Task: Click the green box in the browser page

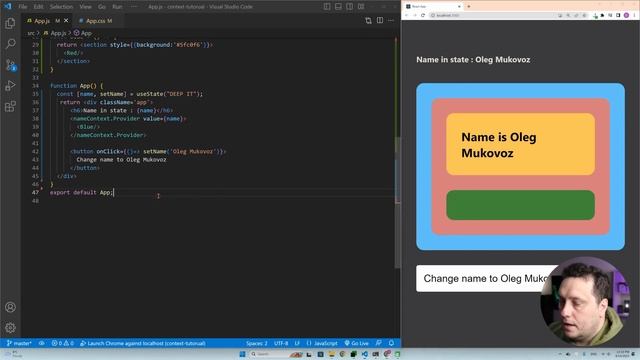Action: point(520,205)
